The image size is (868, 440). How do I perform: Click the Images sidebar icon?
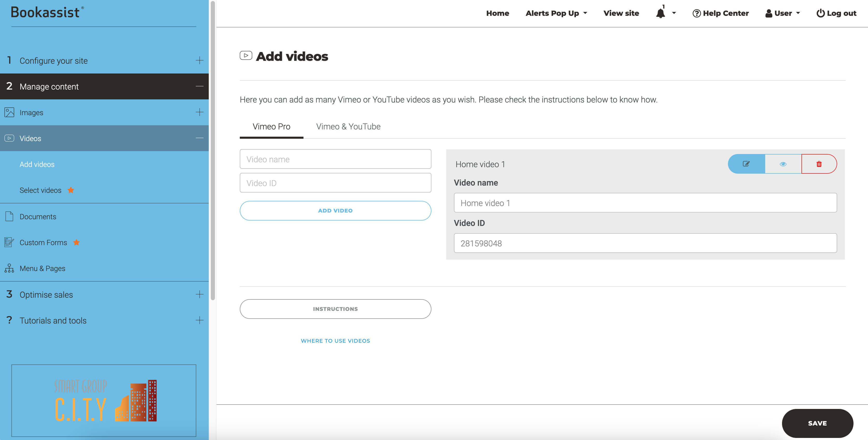[x=9, y=112]
